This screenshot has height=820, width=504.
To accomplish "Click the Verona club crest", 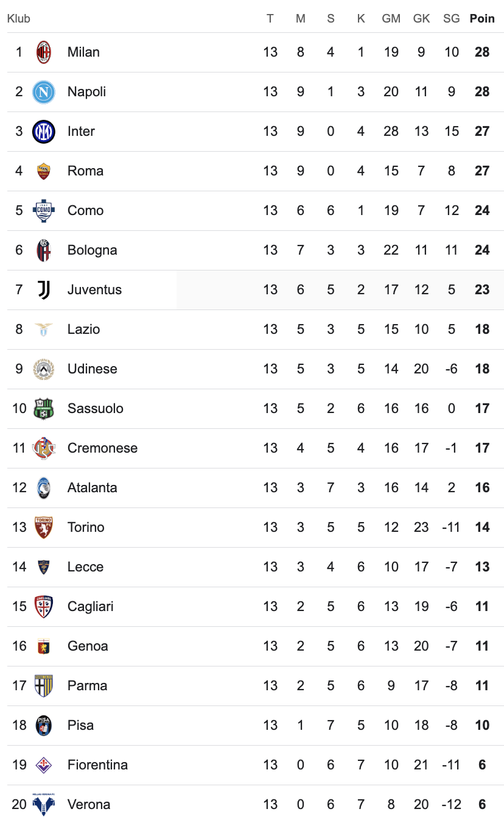I will 44,805.
